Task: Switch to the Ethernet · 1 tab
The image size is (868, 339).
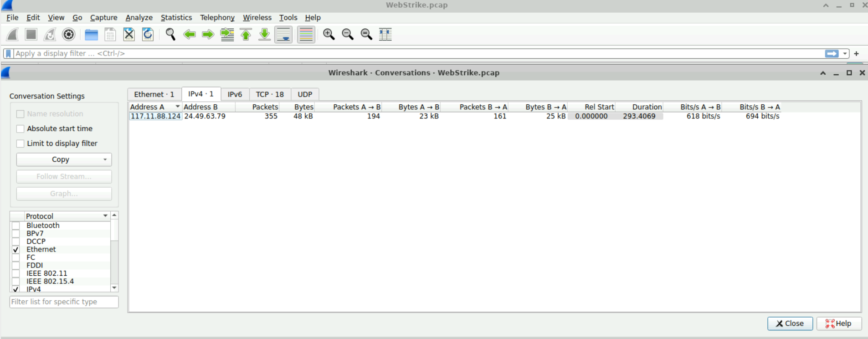Action: coord(154,94)
